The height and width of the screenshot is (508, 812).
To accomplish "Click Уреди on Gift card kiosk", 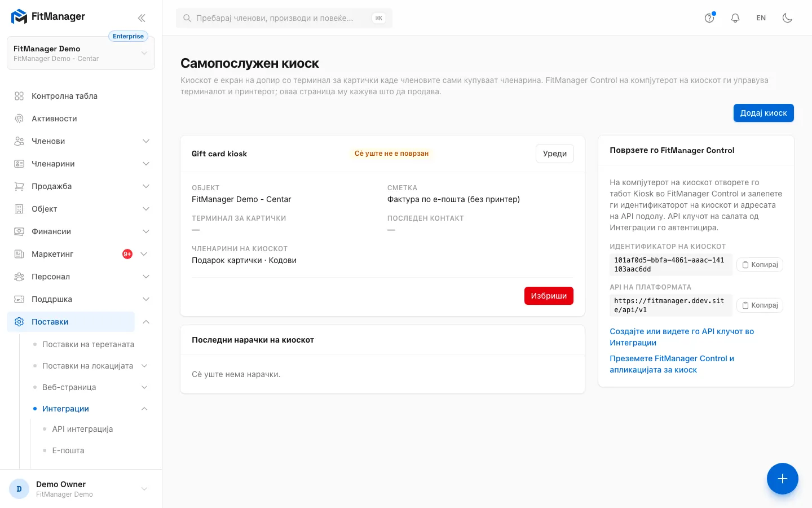I will point(555,154).
